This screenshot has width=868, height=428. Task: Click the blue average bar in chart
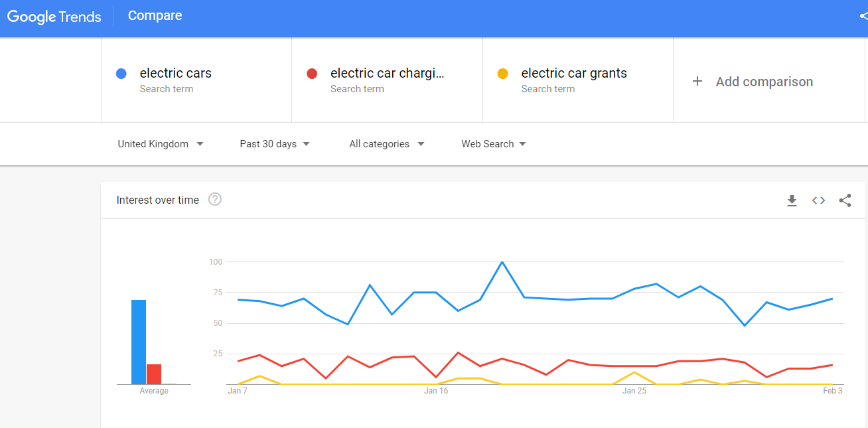(x=139, y=342)
